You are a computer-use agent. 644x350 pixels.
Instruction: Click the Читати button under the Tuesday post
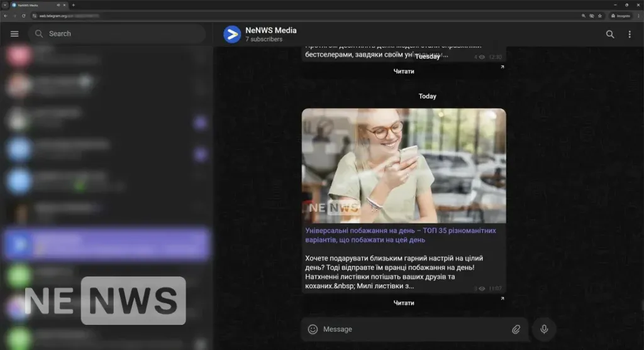click(404, 71)
